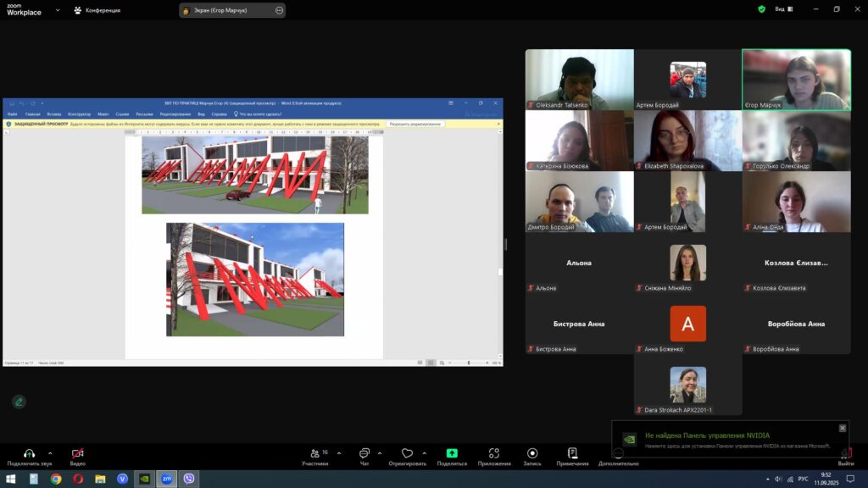Expand audio options arrow next to Подключить звук
The image size is (868, 488).
coord(50,453)
